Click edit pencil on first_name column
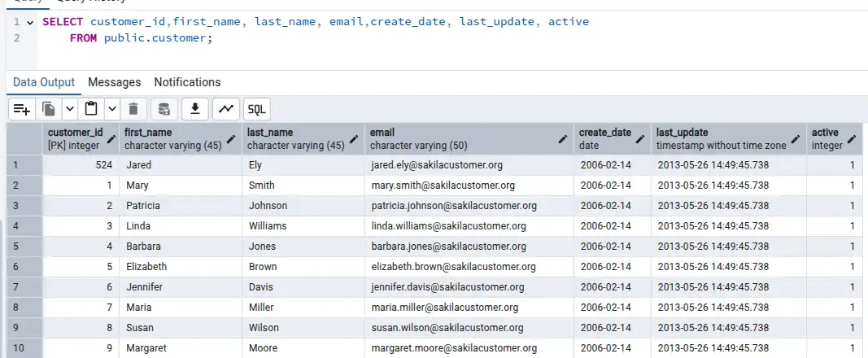Viewport: 868px width, 358px height. pyautogui.click(x=232, y=139)
